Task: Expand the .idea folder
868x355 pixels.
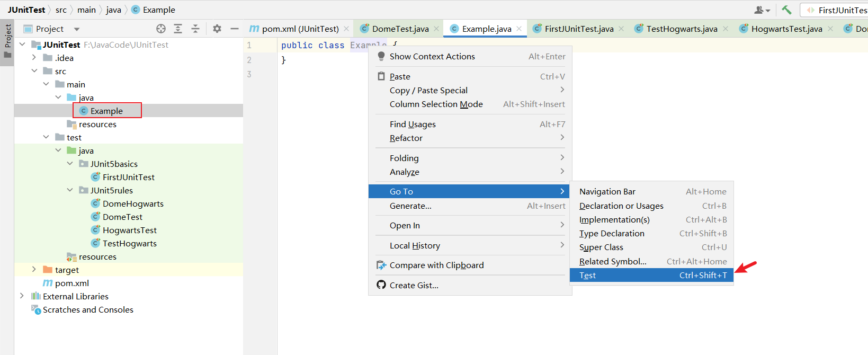Action: pos(34,58)
